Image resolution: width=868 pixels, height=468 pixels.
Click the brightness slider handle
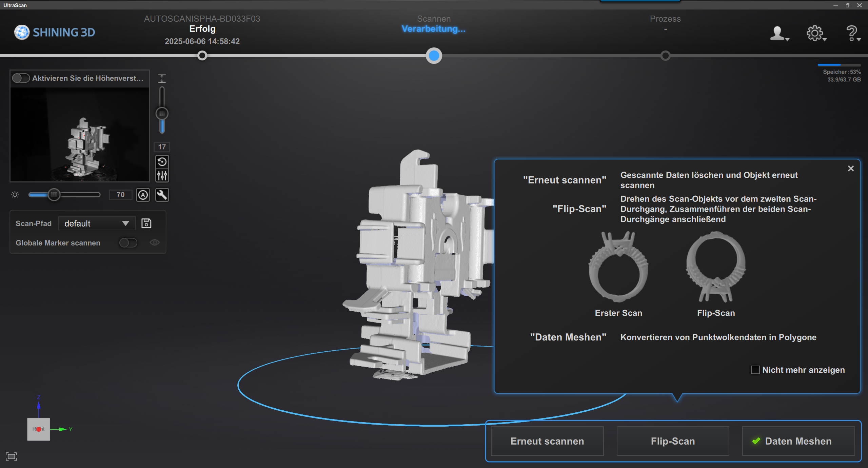(x=54, y=195)
